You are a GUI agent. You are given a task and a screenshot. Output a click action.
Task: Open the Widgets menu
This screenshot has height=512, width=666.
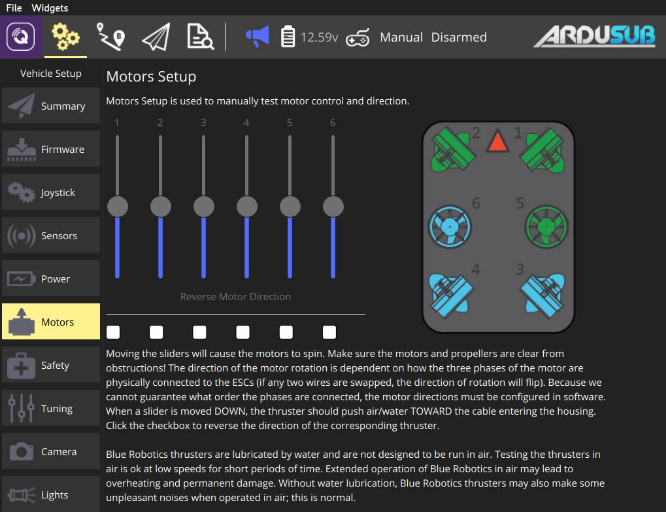50,7
